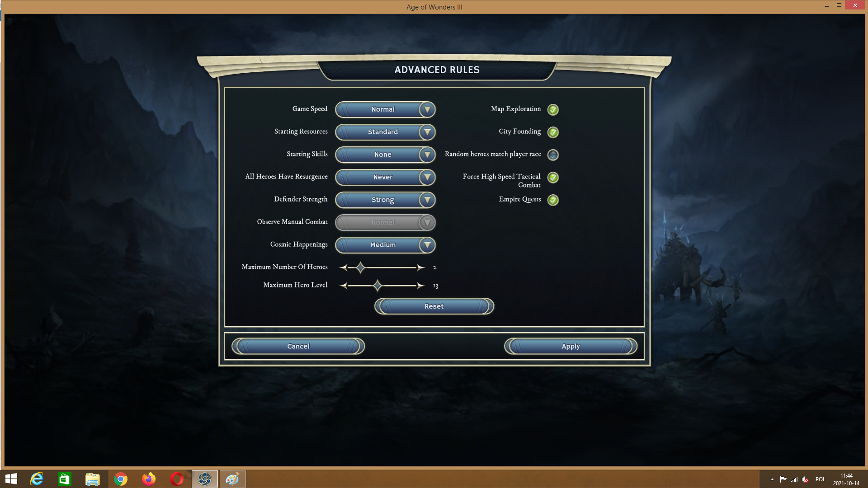Launch Firefox from taskbar
This screenshot has width=868, height=488.
(149, 479)
